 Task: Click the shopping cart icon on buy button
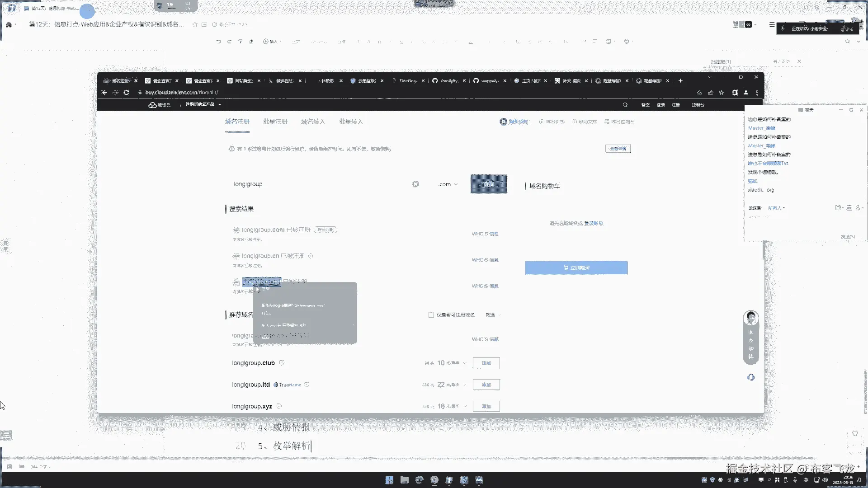point(566,268)
